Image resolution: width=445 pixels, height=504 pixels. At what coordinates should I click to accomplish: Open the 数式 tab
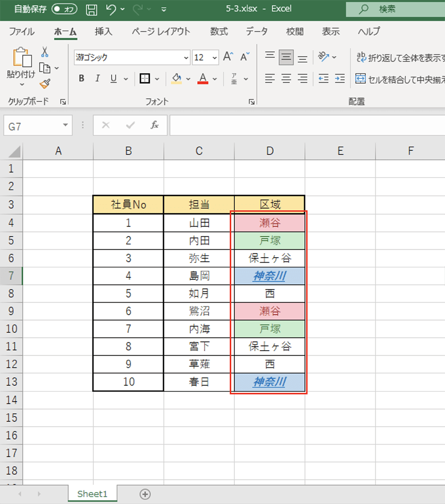coord(219,32)
